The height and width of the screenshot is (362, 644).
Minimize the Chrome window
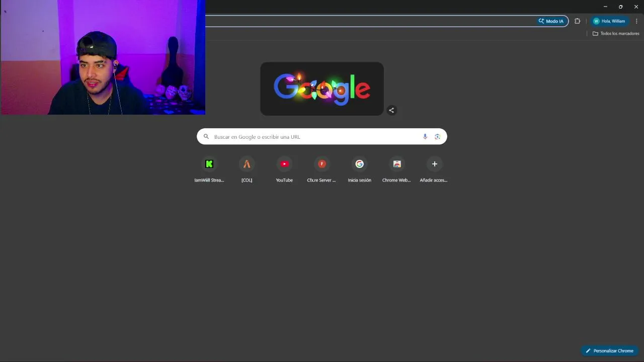click(605, 7)
